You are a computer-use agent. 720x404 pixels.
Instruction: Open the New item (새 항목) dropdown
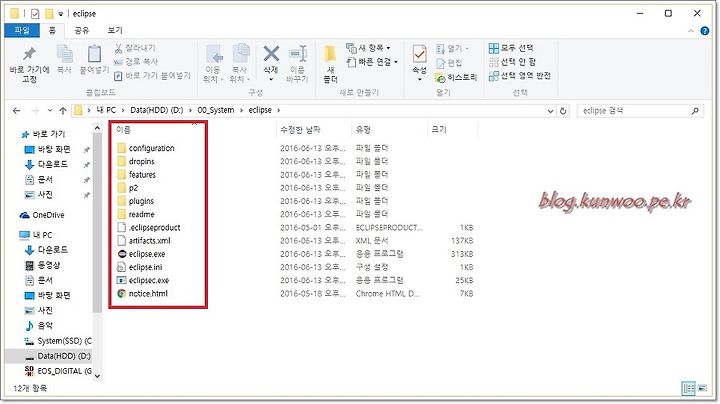tap(369, 48)
